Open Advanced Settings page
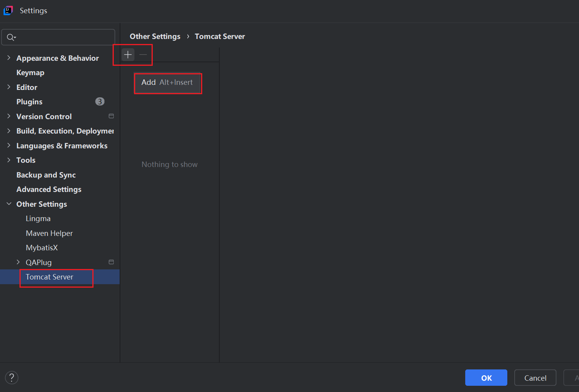Screen dimensions: 579x392 click(49, 190)
